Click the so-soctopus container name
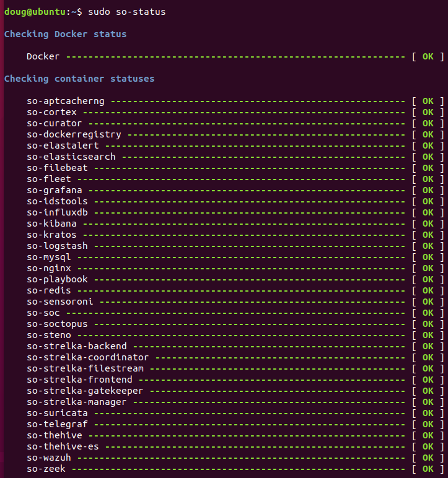 click(57, 324)
